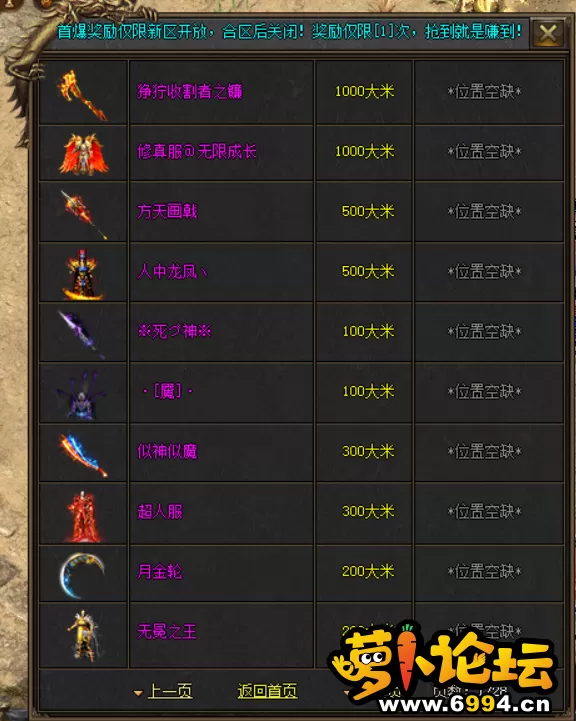
Task: Go to previous page with 上一页
Action: click(170, 691)
